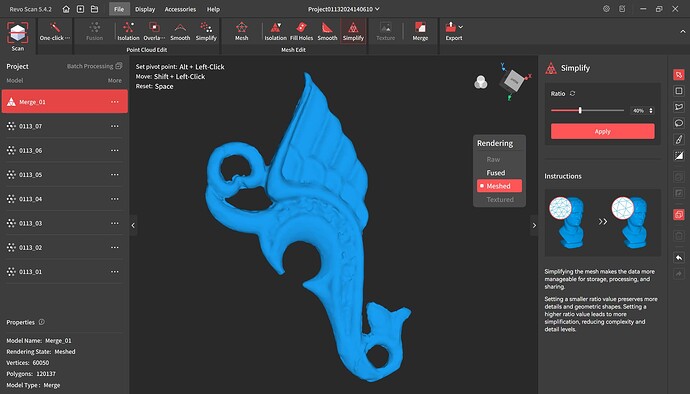The image size is (690, 394).
Task: Open the Display menu
Action: click(145, 9)
